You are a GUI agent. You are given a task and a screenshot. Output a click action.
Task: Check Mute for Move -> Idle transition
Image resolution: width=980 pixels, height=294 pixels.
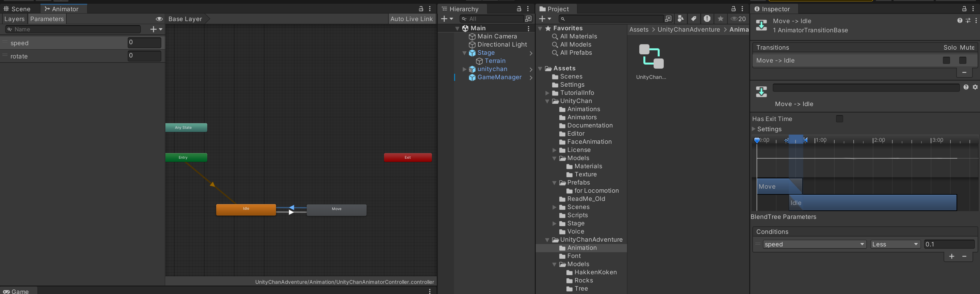tap(963, 60)
